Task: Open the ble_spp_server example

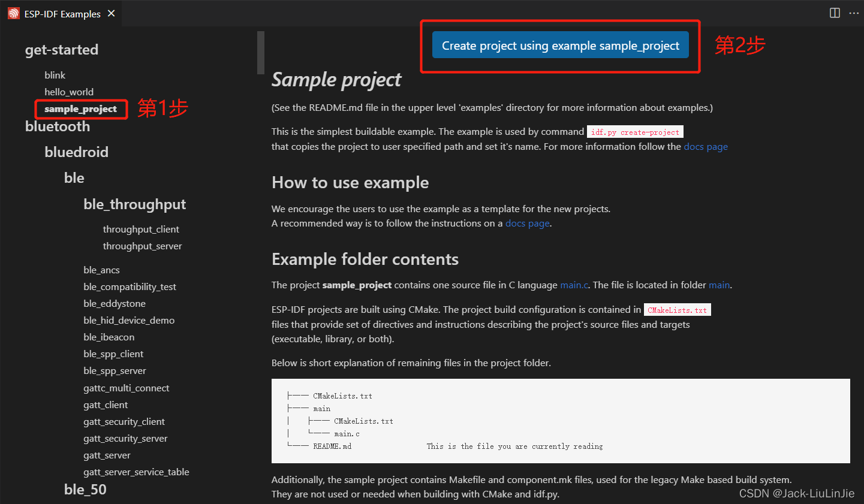Action: (115, 370)
